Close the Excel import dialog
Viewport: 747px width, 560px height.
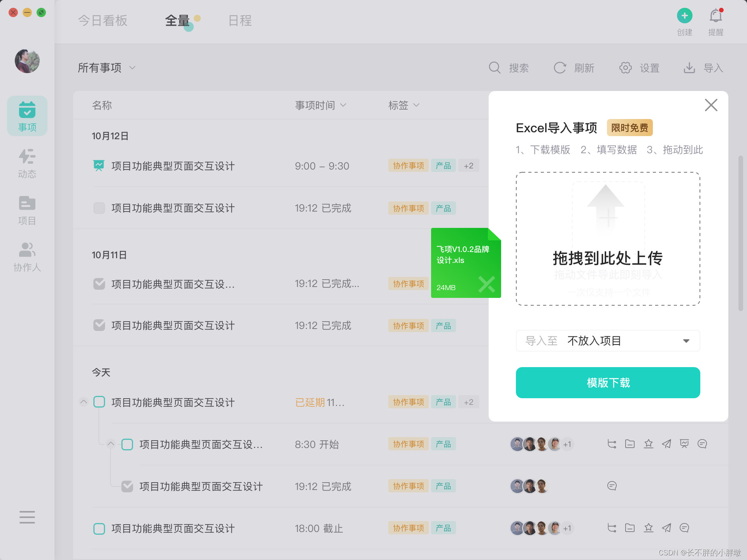(711, 105)
